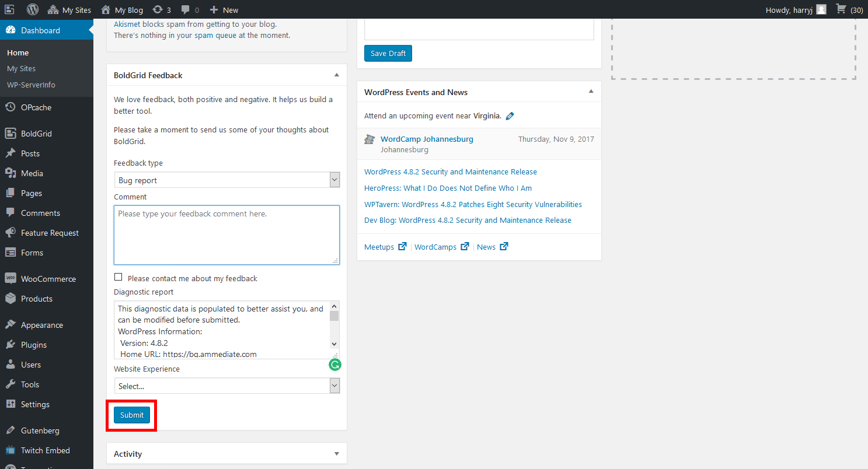Open the WordCamp Johannesburg event link
The height and width of the screenshot is (469, 868).
pyautogui.click(x=427, y=139)
